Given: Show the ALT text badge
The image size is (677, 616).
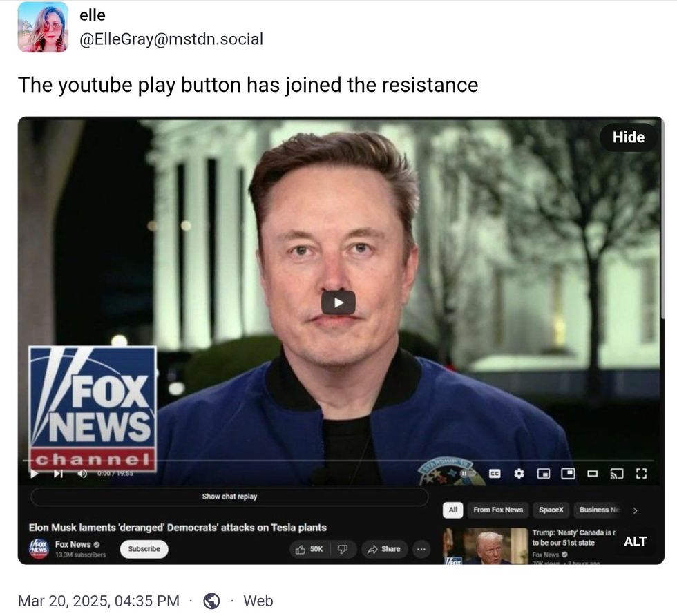Looking at the screenshot, I should [635, 541].
